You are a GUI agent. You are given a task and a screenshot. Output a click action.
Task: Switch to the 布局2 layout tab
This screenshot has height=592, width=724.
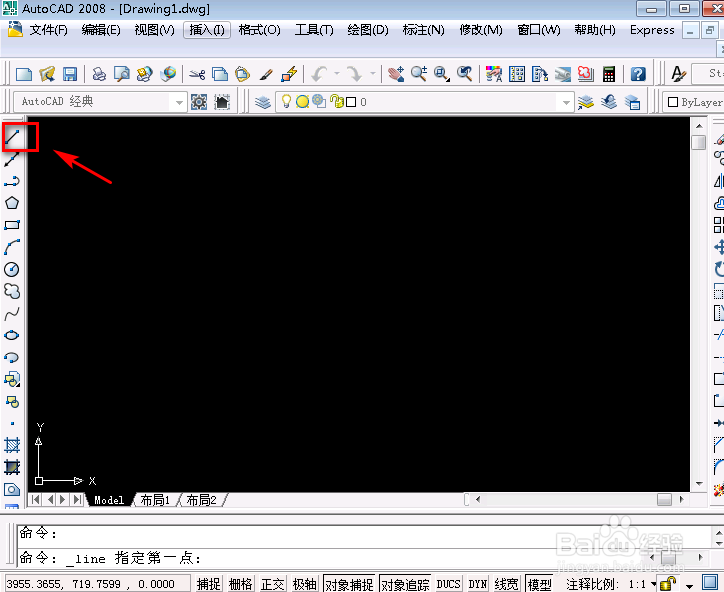point(201,500)
